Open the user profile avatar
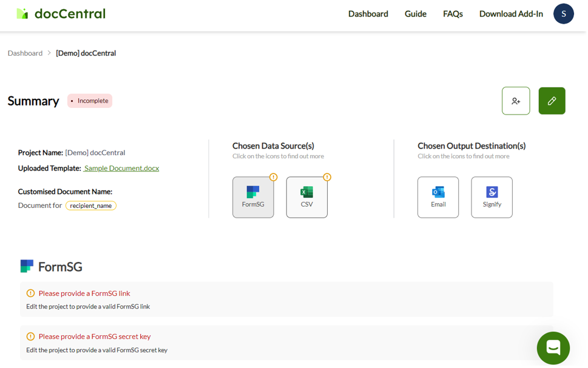 (x=563, y=13)
